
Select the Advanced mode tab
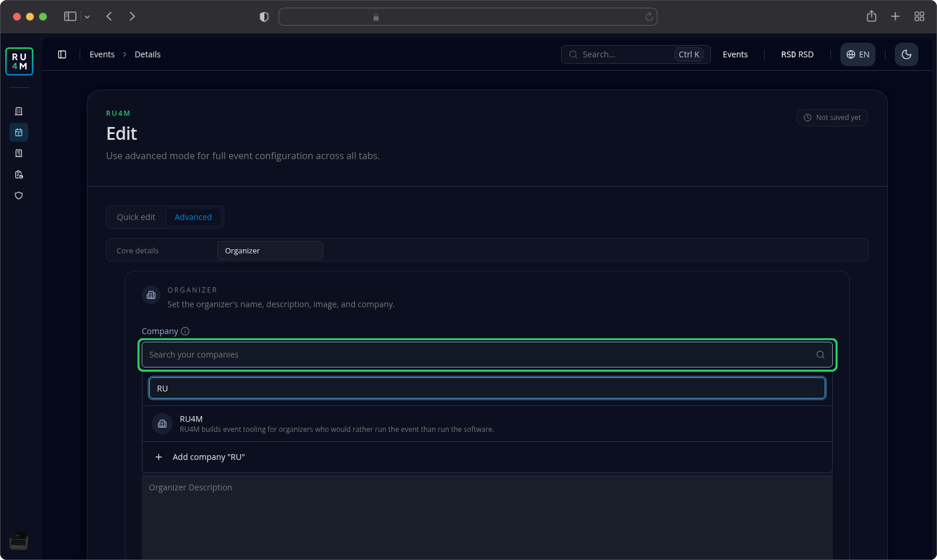coord(193,217)
